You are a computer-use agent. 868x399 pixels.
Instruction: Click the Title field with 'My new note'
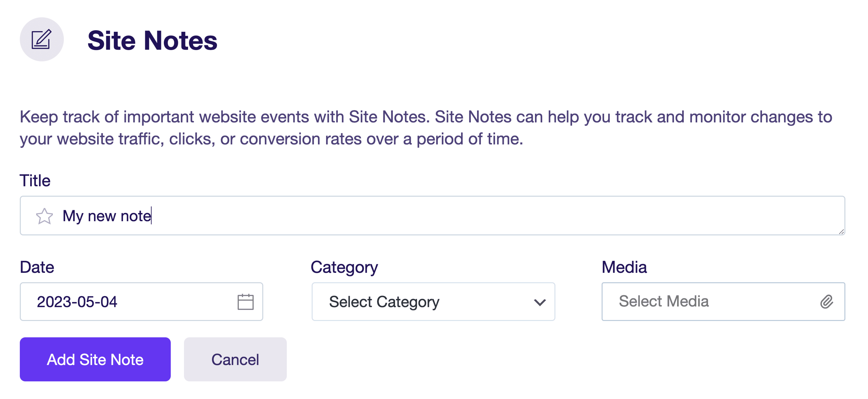point(432,216)
